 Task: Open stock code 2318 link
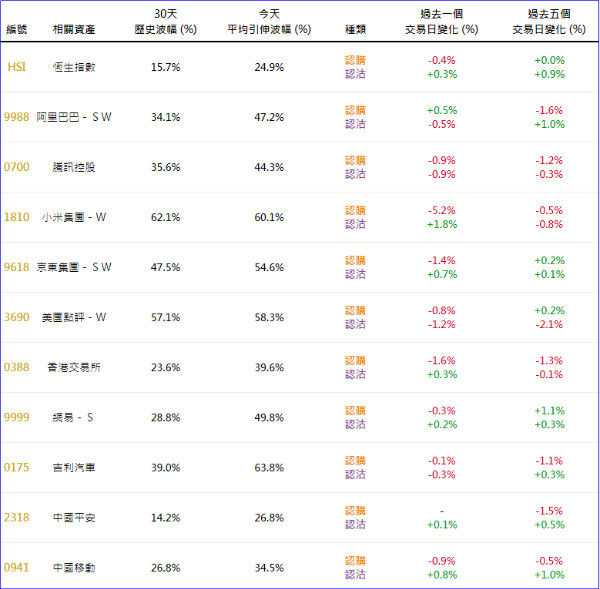point(16,518)
